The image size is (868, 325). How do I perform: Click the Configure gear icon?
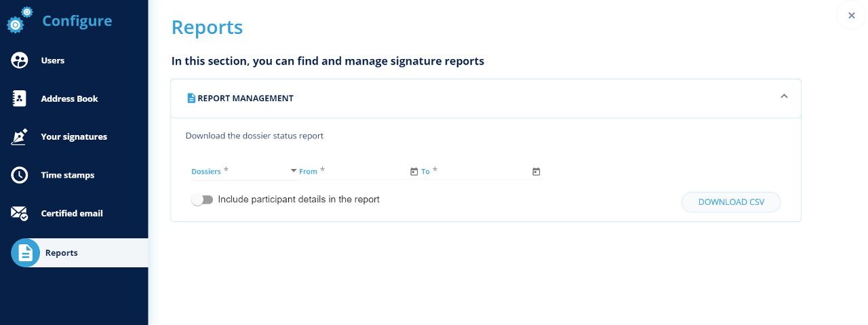(18, 20)
